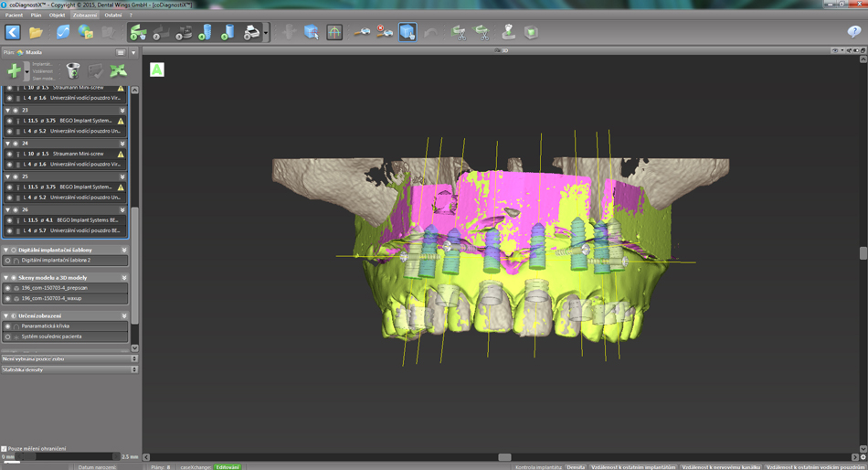
Task: Click the green plus add implant icon
Action: (14, 70)
